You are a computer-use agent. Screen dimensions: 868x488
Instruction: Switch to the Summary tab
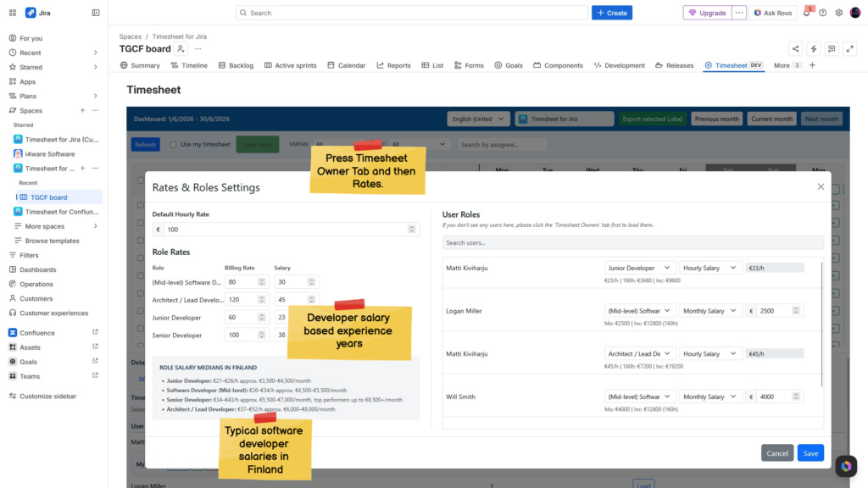click(x=140, y=65)
